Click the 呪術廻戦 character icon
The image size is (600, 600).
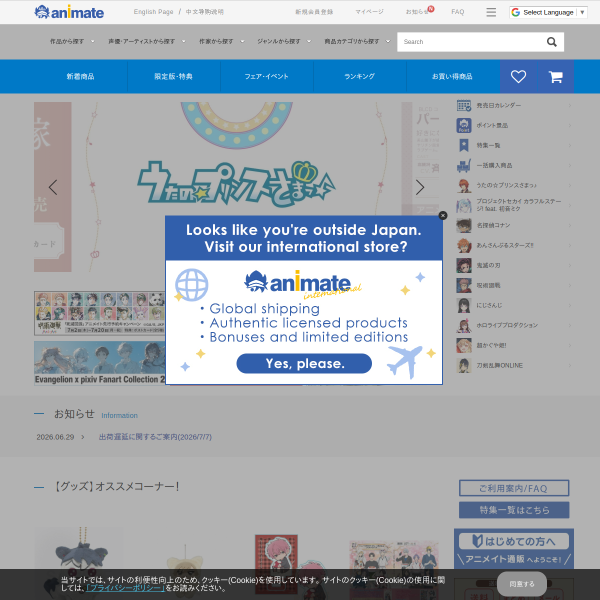pyautogui.click(x=464, y=285)
